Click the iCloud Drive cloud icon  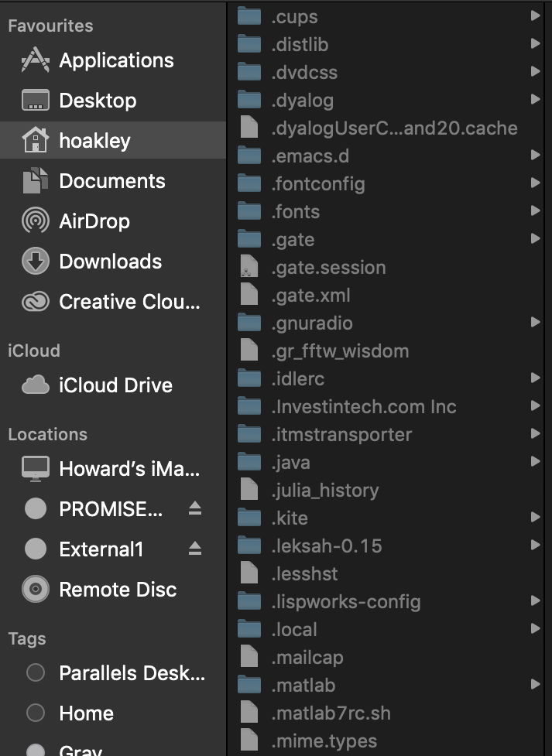coord(36,385)
